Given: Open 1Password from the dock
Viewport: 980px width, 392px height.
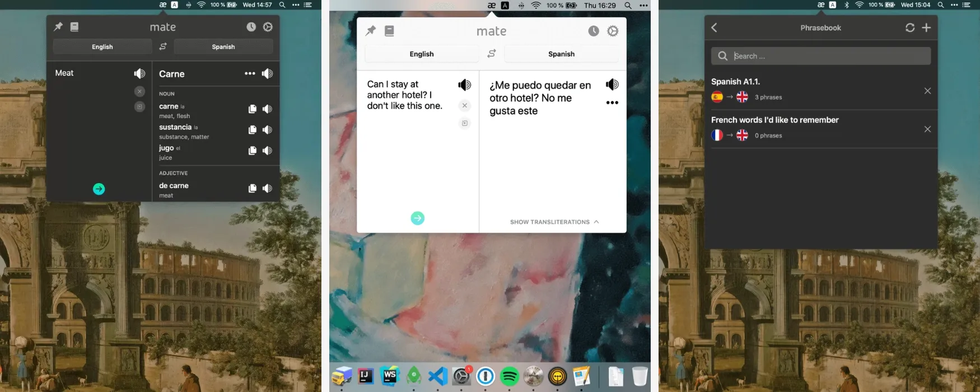Looking at the screenshot, I should point(486,376).
